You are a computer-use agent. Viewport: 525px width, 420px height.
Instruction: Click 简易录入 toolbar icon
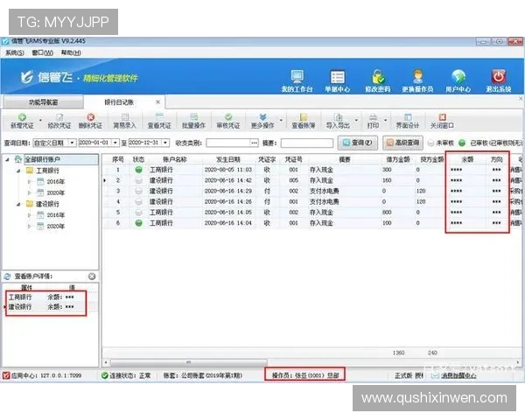coord(125,117)
